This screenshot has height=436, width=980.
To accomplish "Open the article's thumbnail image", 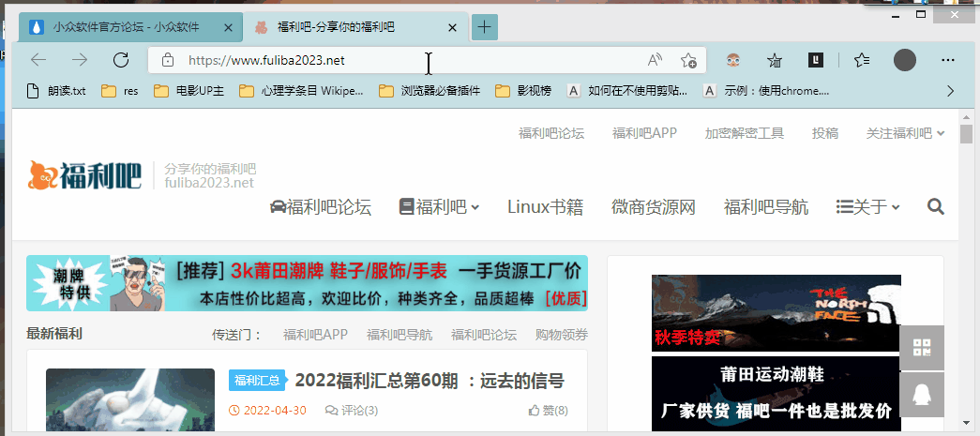I will 130,399.
